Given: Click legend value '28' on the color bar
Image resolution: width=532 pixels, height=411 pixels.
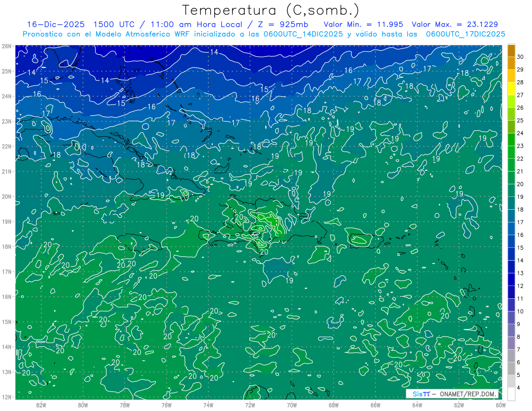Looking at the screenshot, I should 520,82.
